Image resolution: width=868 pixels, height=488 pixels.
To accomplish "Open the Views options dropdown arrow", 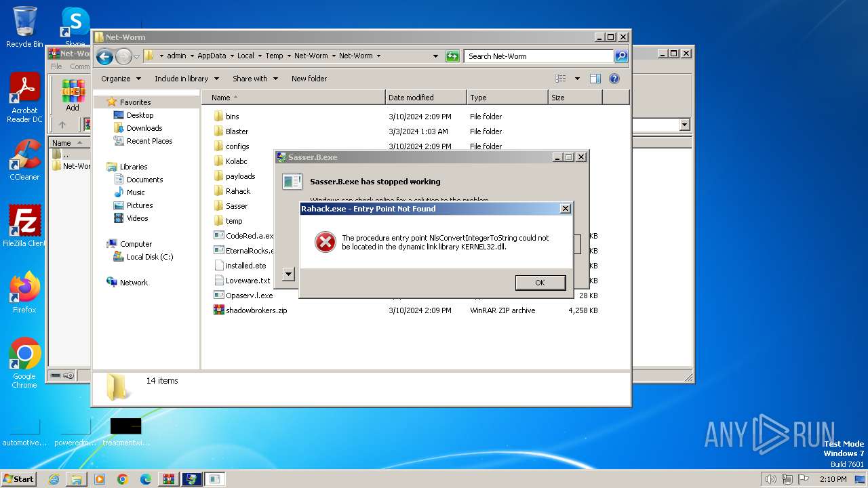I will 577,79.
